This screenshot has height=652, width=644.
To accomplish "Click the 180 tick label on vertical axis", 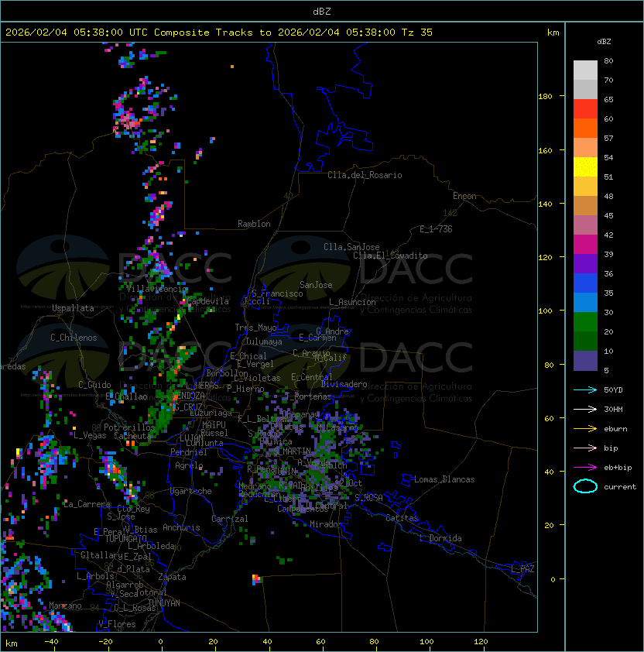I will coord(545,96).
